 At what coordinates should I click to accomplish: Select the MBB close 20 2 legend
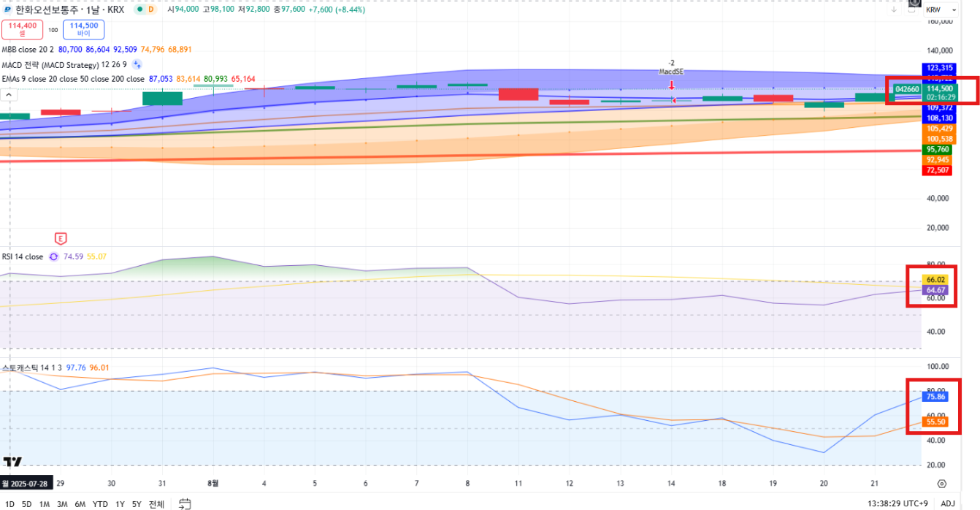click(27, 49)
